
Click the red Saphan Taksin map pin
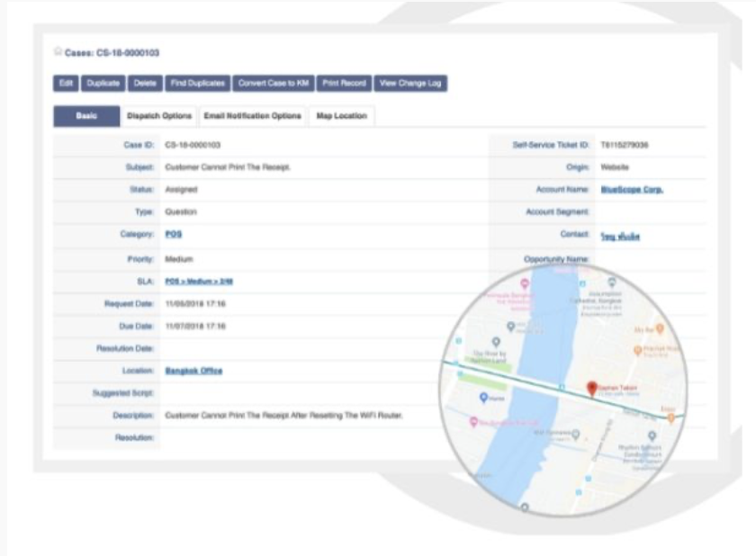point(591,388)
